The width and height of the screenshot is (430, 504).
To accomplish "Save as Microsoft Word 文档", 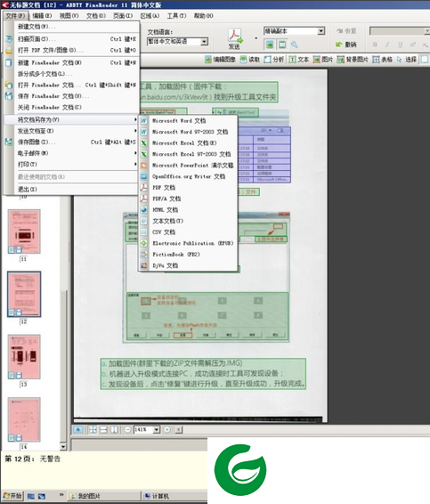I will [189, 121].
